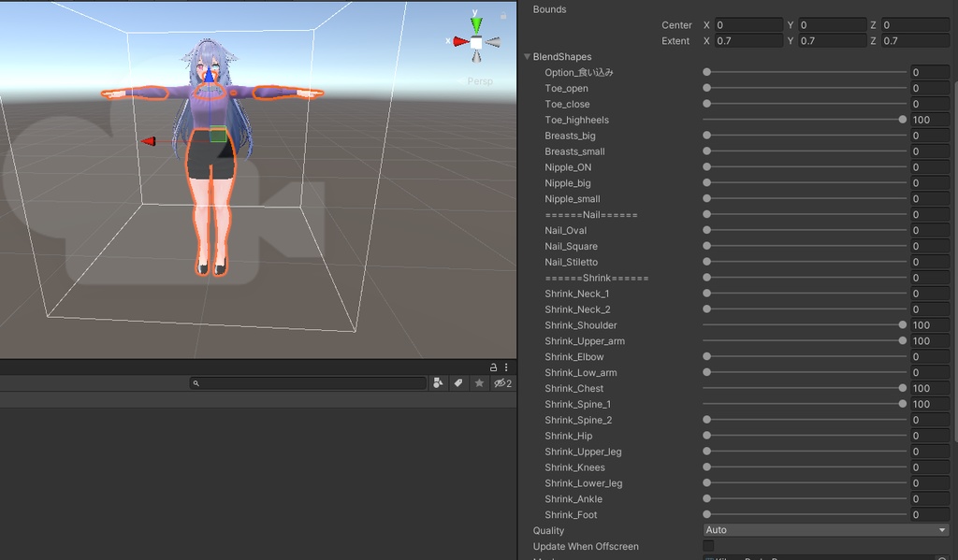Click the search by label tag icon
This screenshot has width=958, height=560.
point(458,383)
